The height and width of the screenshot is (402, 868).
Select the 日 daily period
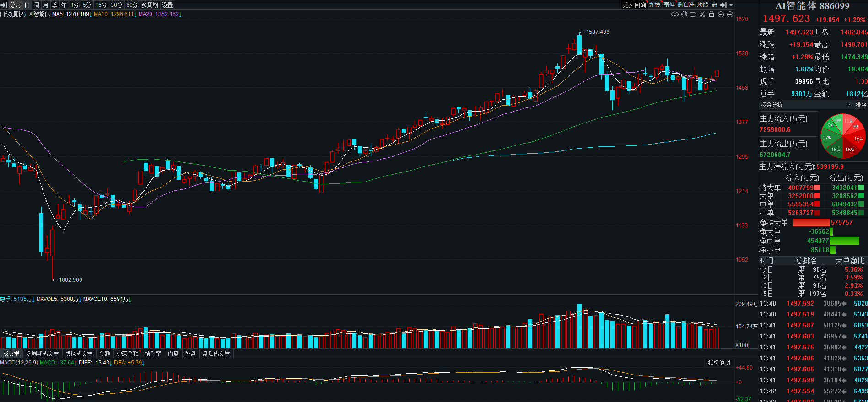point(27,5)
